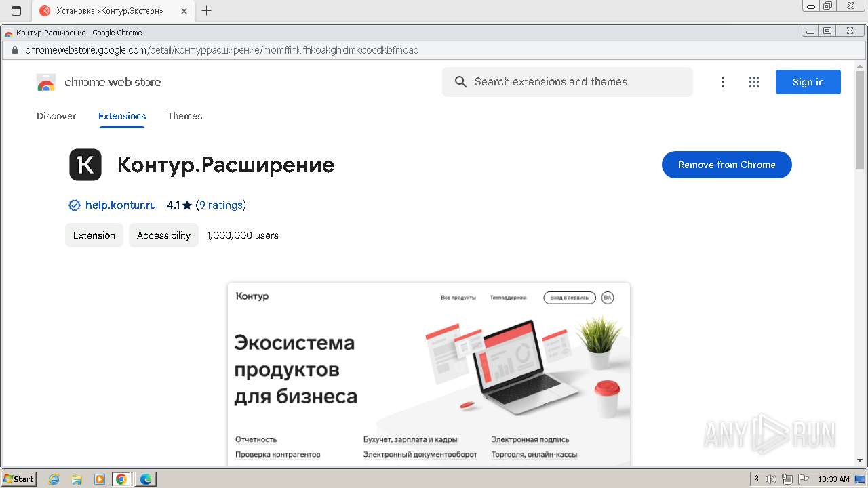Click the Action Center flag icon

point(804,479)
